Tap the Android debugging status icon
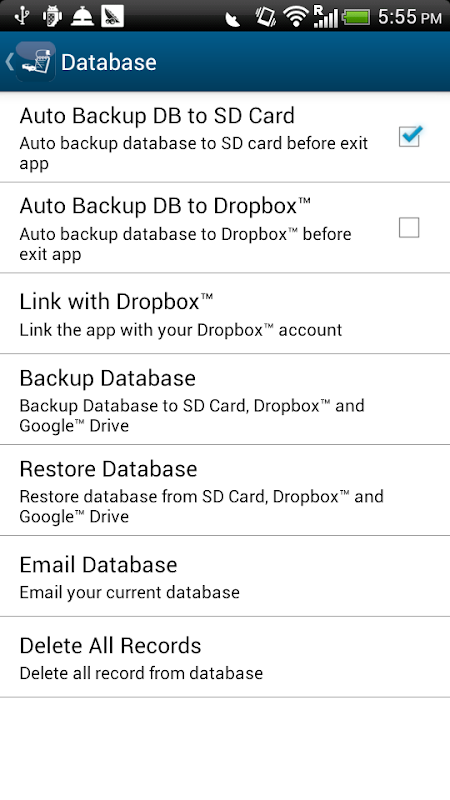 (x=52, y=16)
